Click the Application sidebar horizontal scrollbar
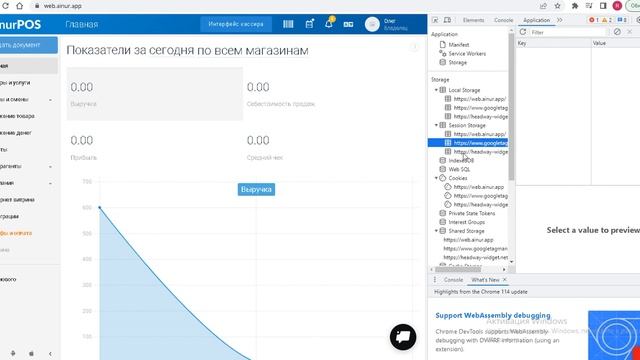640x360 pixels. click(458, 269)
